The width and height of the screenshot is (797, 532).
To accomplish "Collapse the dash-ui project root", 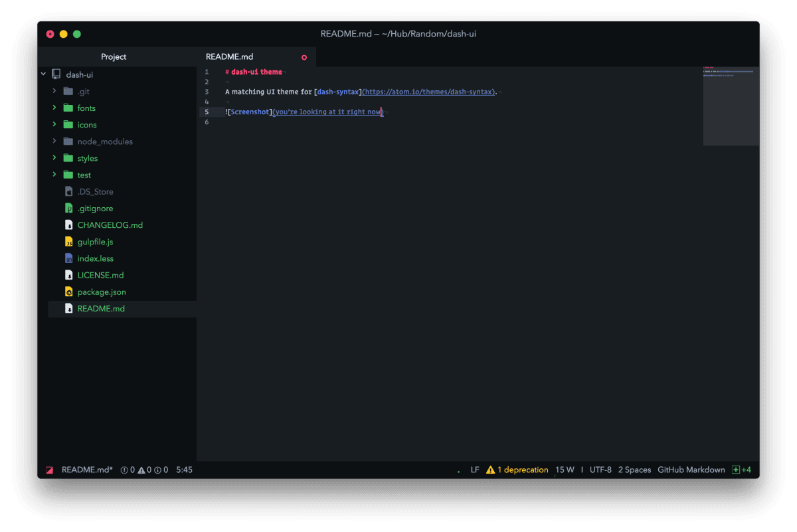I will 43,74.
